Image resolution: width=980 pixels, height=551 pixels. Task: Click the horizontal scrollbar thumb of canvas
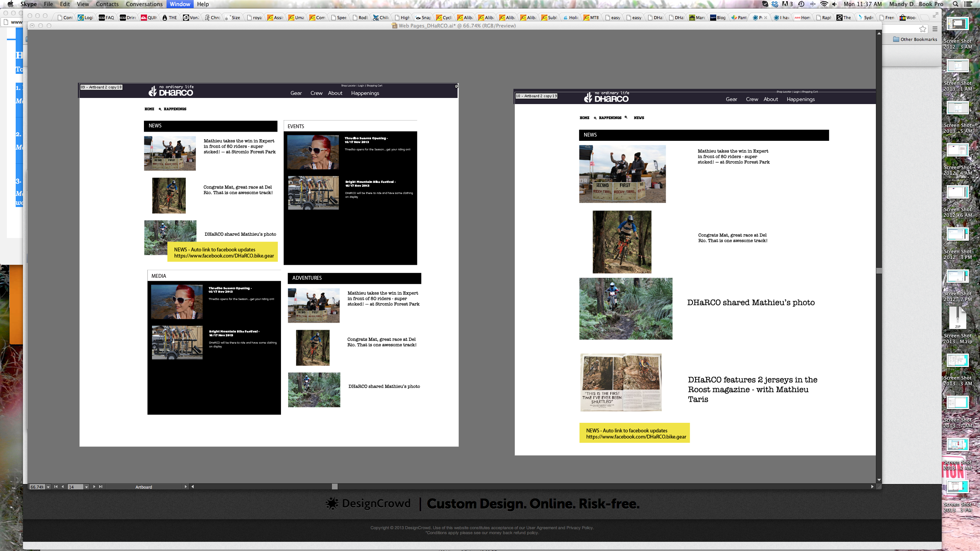pos(335,487)
